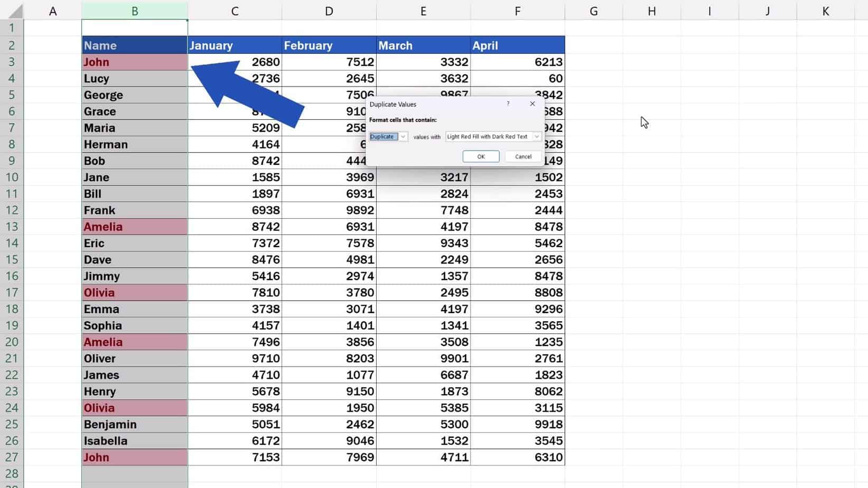Select row 27 header

(x=12, y=457)
